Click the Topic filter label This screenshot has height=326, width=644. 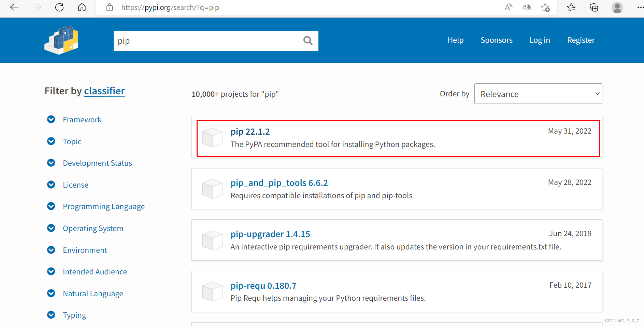point(72,141)
